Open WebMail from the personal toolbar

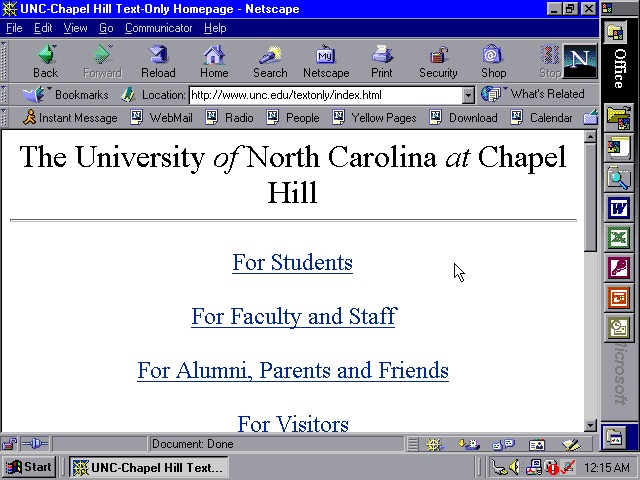tap(161, 118)
